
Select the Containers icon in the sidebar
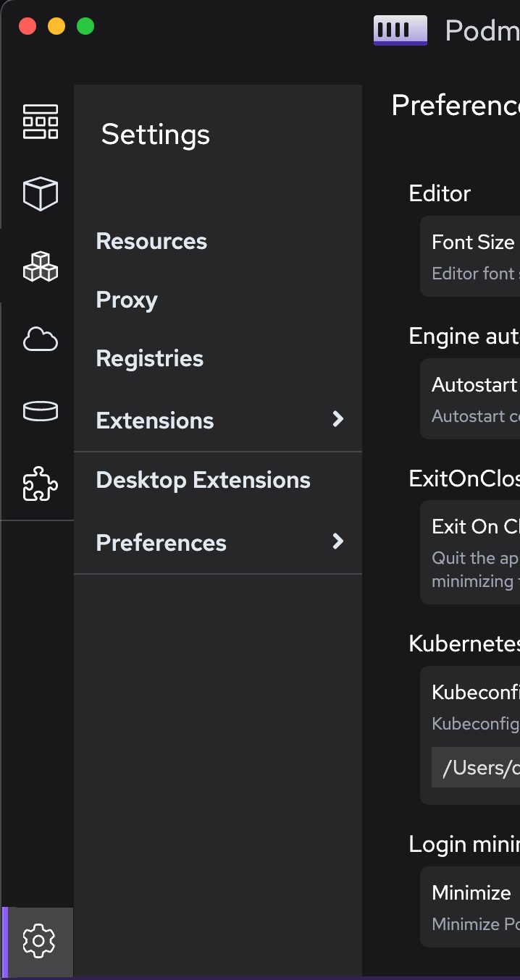click(40, 193)
